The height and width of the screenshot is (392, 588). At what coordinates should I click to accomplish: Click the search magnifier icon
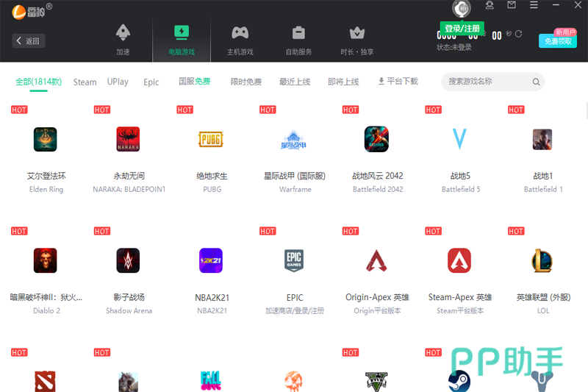pyautogui.click(x=537, y=82)
